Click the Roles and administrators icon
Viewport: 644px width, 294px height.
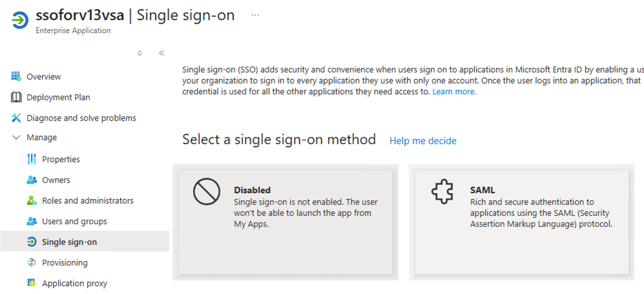coord(32,200)
